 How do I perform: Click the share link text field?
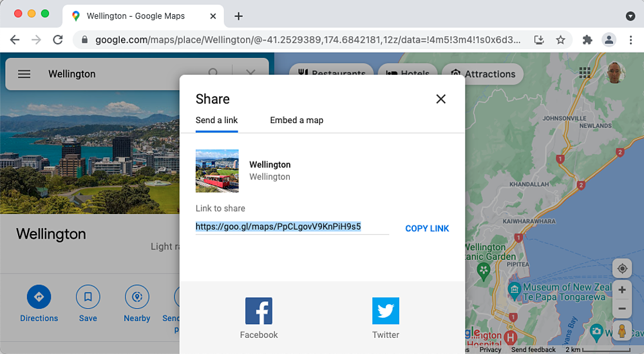click(292, 227)
